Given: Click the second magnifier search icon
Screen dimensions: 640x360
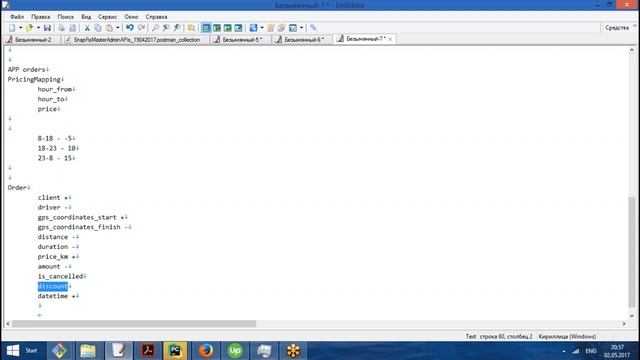Looking at the screenshot, I should (x=166, y=28).
